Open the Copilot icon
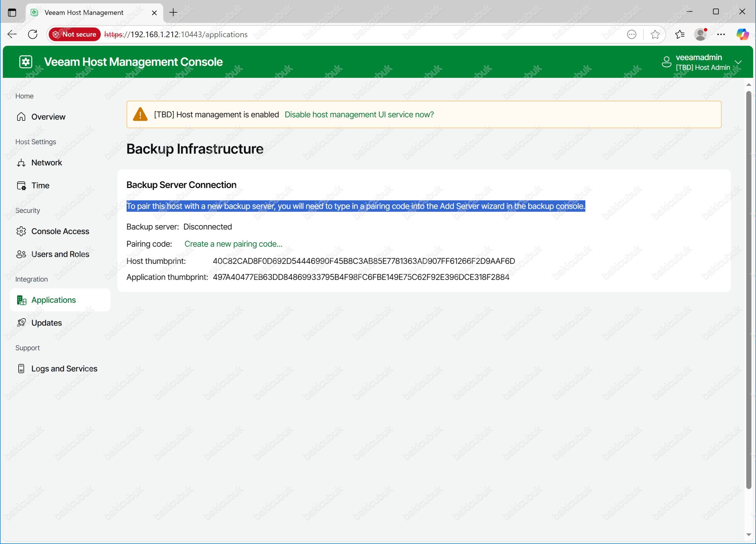The image size is (756, 544). (742, 34)
